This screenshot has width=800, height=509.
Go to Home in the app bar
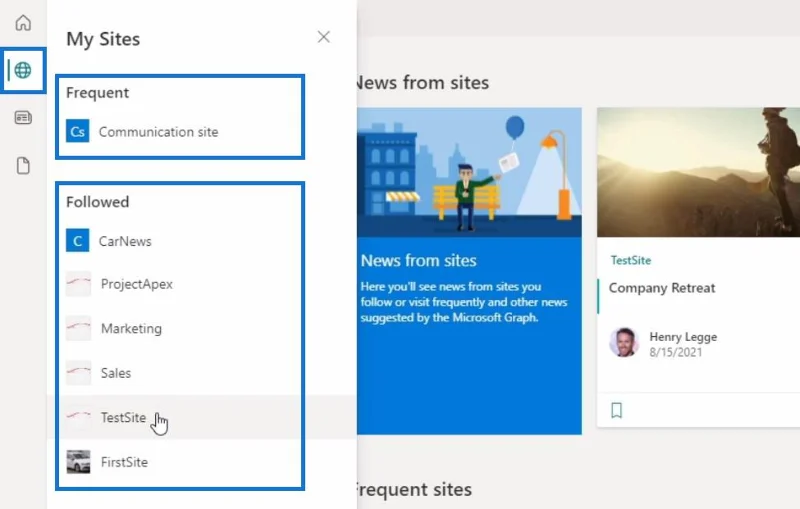pos(23,23)
